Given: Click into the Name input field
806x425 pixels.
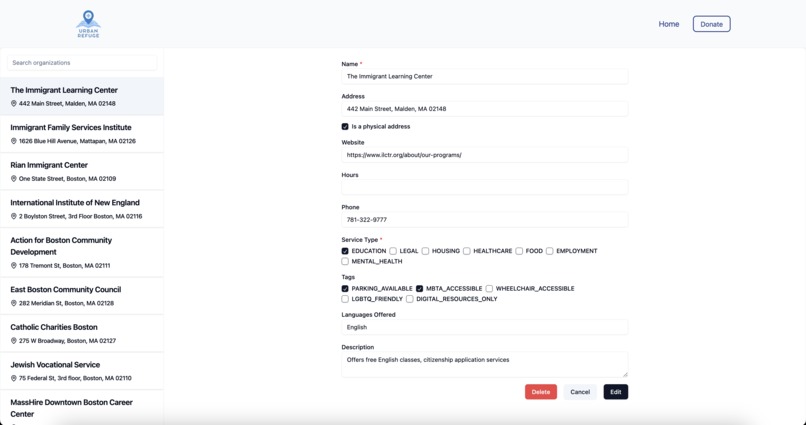Looking at the screenshot, I should (484, 77).
